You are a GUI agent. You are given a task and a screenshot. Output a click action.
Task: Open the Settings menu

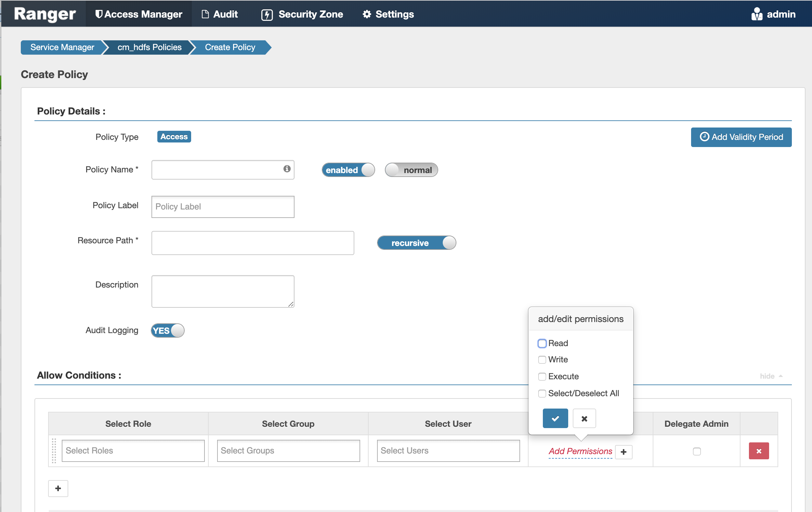coord(388,14)
